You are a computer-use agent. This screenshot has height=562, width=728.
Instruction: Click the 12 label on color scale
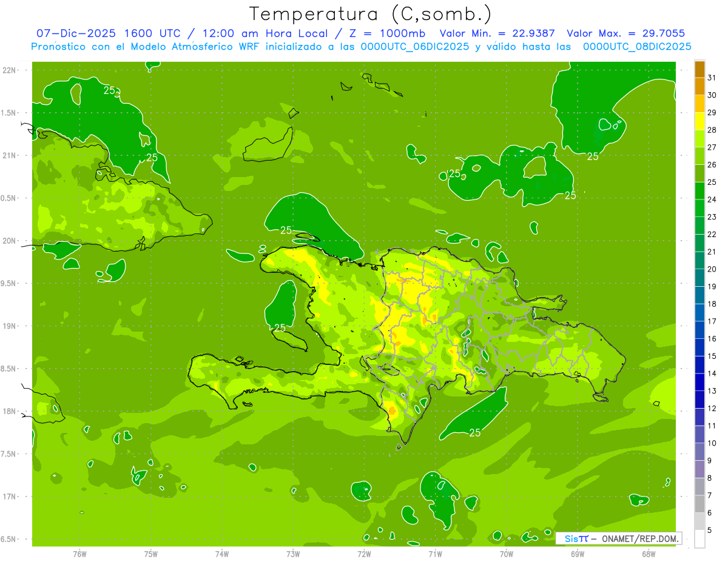[712, 409]
